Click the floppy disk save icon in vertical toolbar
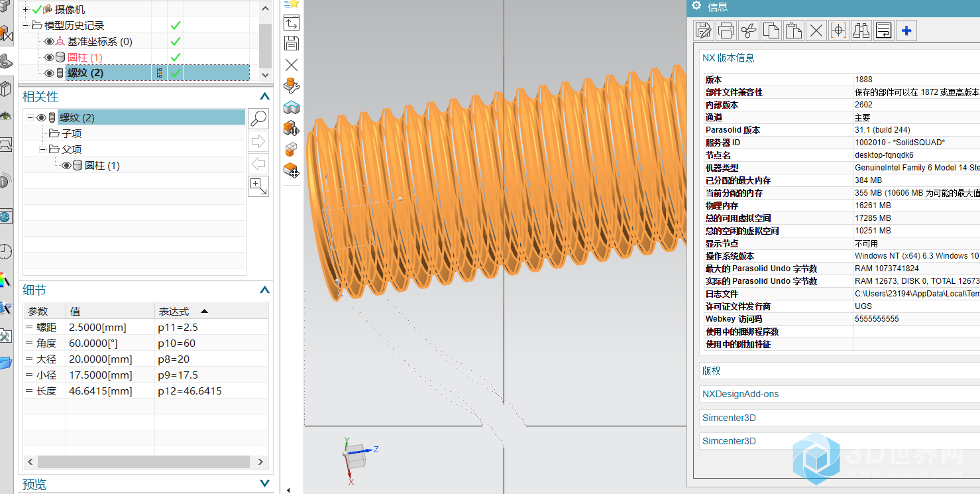980x494 pixels. coord(292,43)
